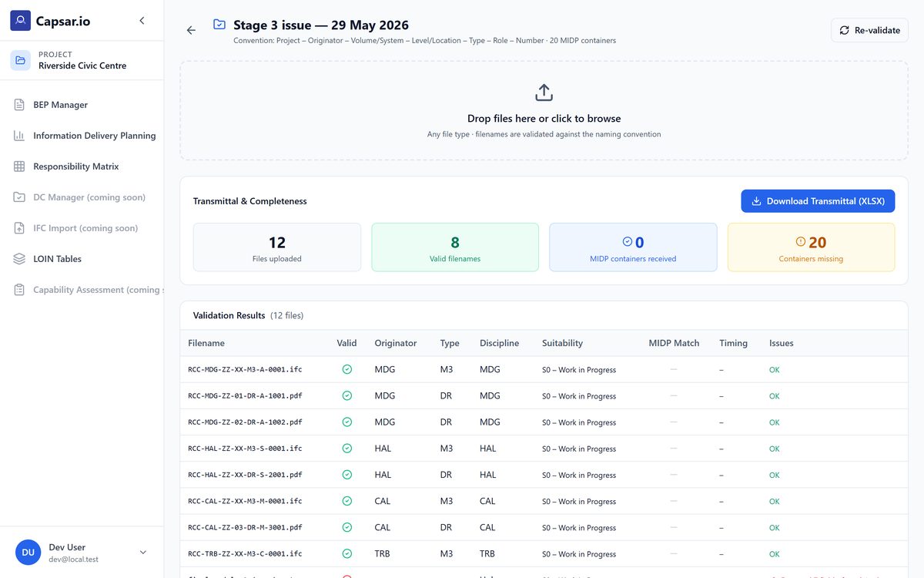The width and height of the screenshot is (924, 578).
Task: Click the MIDP Match column header
Action: pos(674,343)
